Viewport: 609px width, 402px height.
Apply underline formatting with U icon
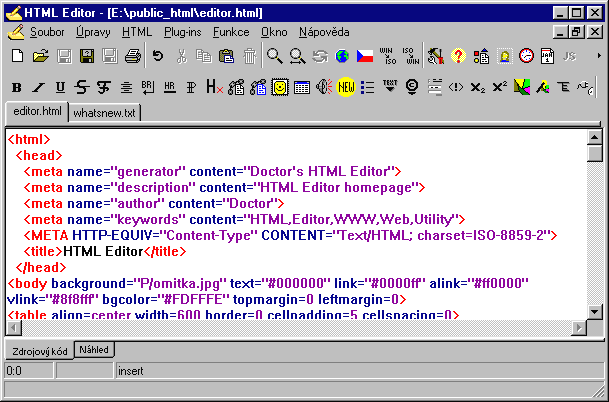[60, 87]
